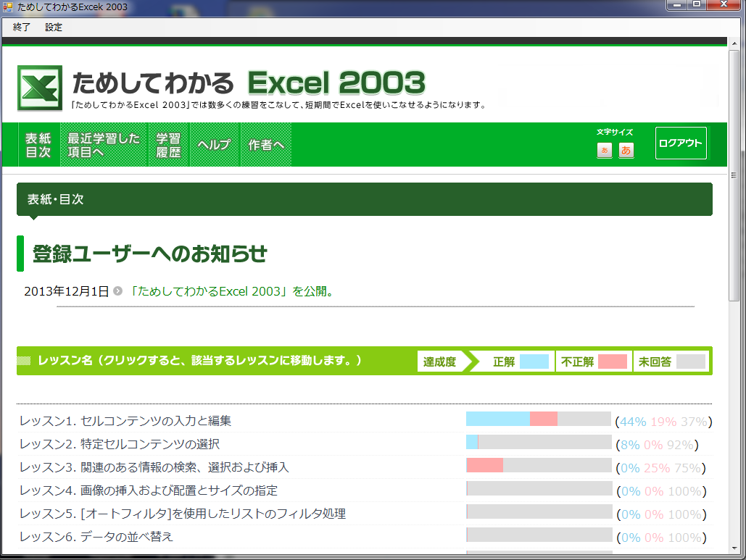Click the レッスン2 progress bar
Screen dimensions: 746x560
click(539, 442)
